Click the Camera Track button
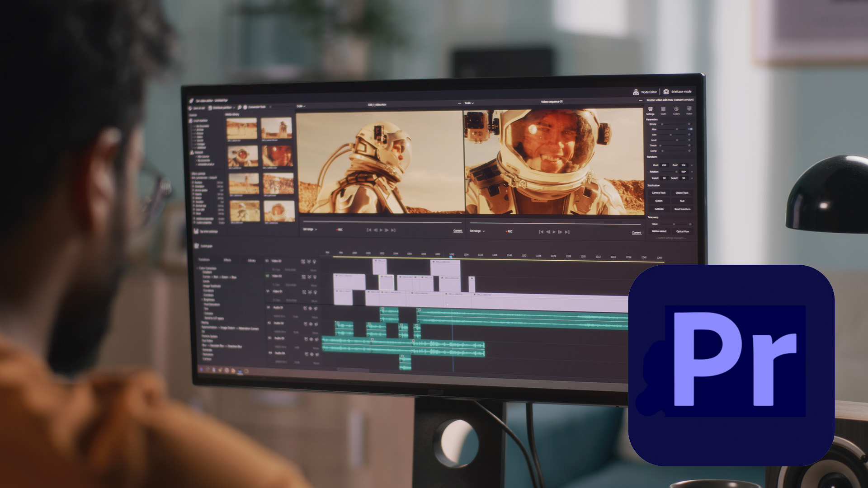Image resolution: width=868 pixels, height=488 pixels. tap(659, 193)
